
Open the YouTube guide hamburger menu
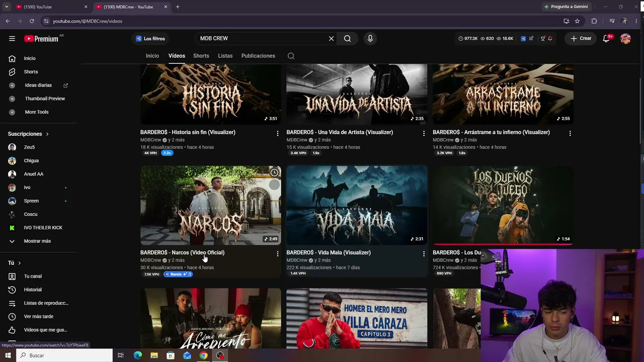tap(12, 38)
